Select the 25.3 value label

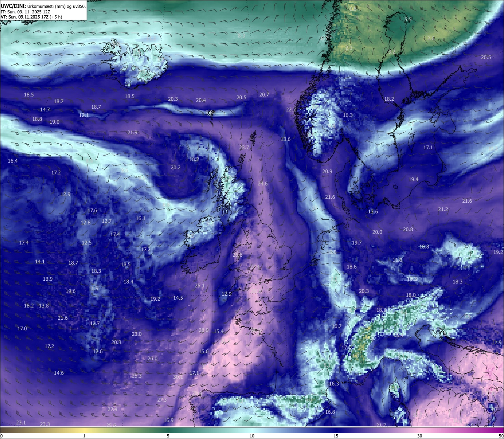[x=136, y=376]
